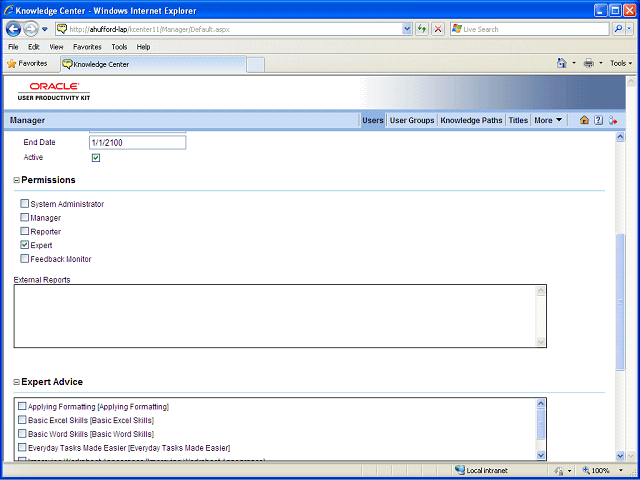Check the Reporter permission checkbox

24,231
